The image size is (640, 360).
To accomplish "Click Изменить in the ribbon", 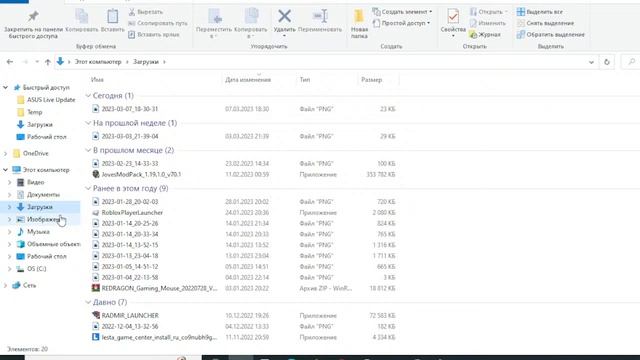I will [x=487, y=23].
